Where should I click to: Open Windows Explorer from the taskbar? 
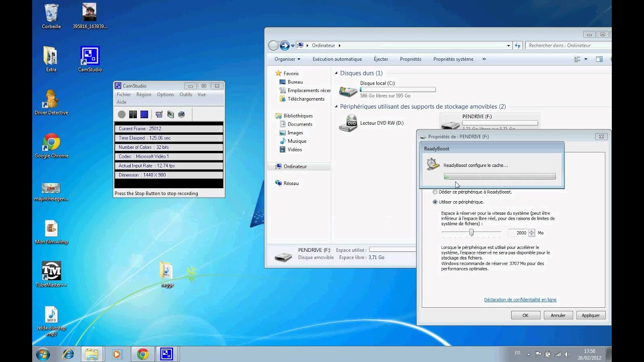pos(92,354)
